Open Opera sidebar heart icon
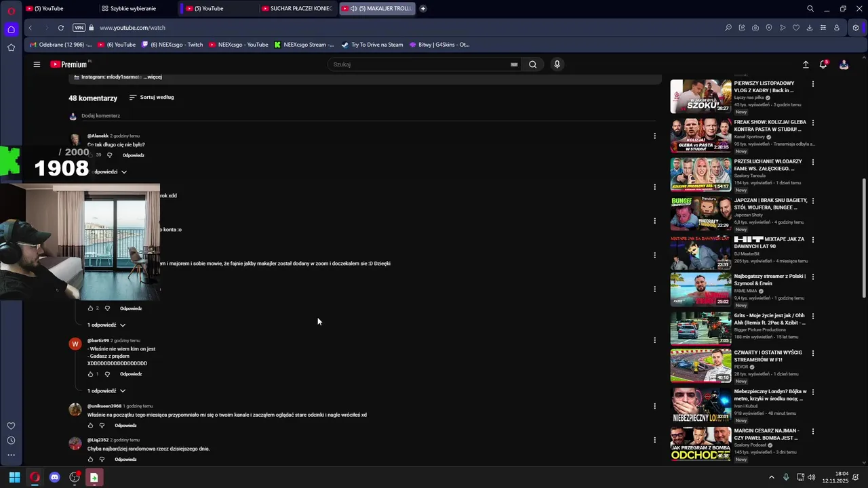Image resolution: width=868 pixels, height=488 pixels. pos(11,426)
